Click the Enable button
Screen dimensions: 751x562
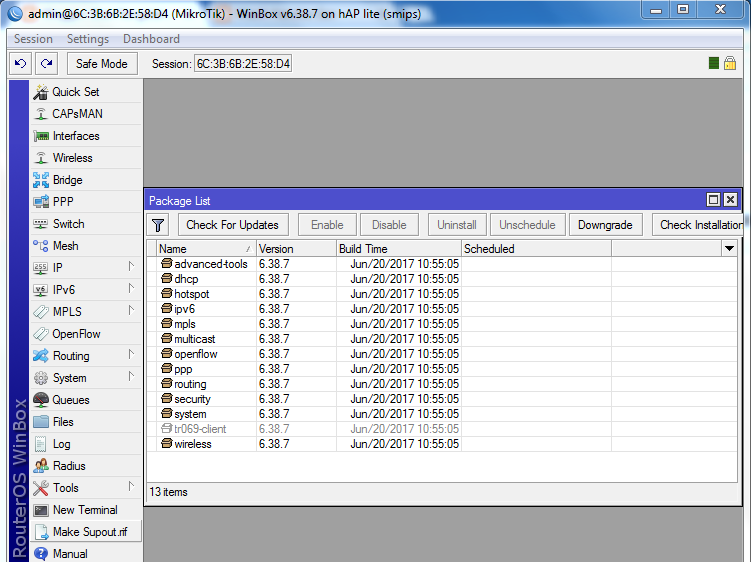(327, 225)
